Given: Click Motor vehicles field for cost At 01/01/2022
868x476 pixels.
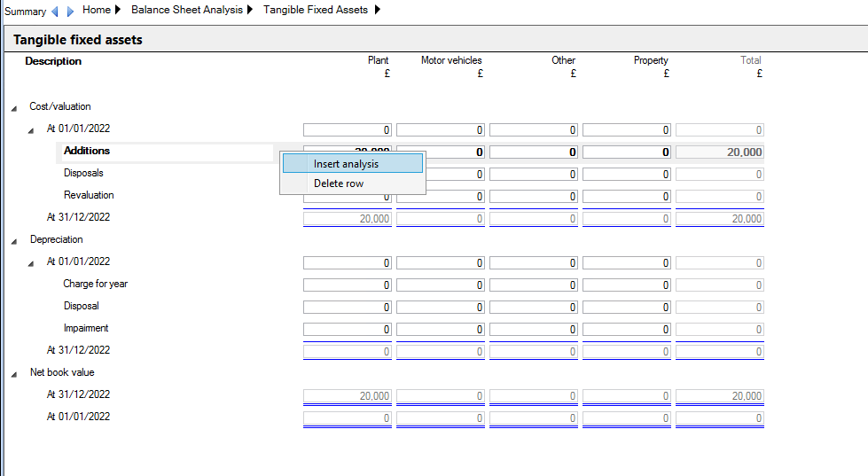Looking at the screenshot, I should coord(441,130).
